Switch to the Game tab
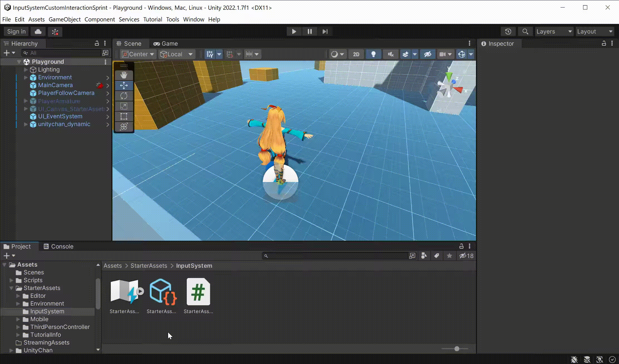 tap(166, 44)
